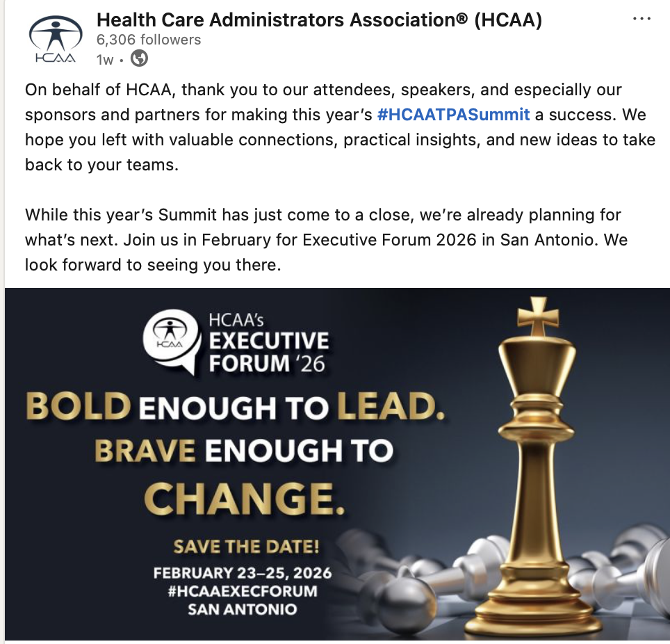
Task: Click the post paragraph beginning "While this year's Summit"
Action: pos(326,240)
